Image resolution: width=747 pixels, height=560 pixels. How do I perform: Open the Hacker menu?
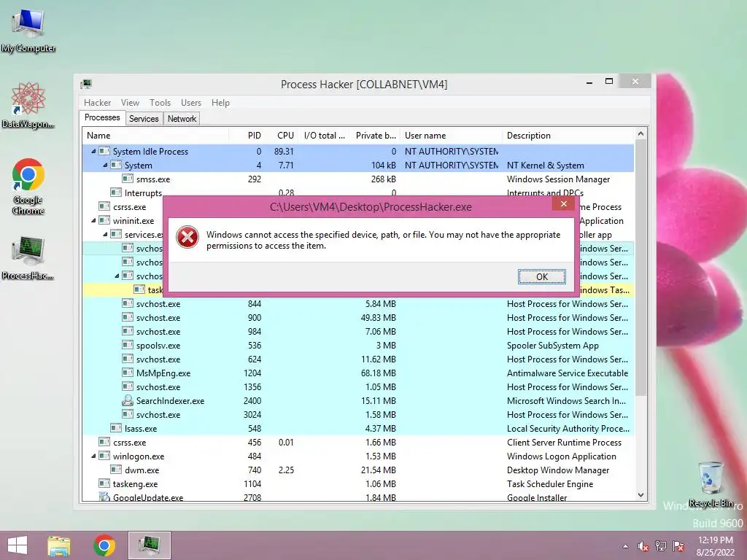[x=97, y=102]
